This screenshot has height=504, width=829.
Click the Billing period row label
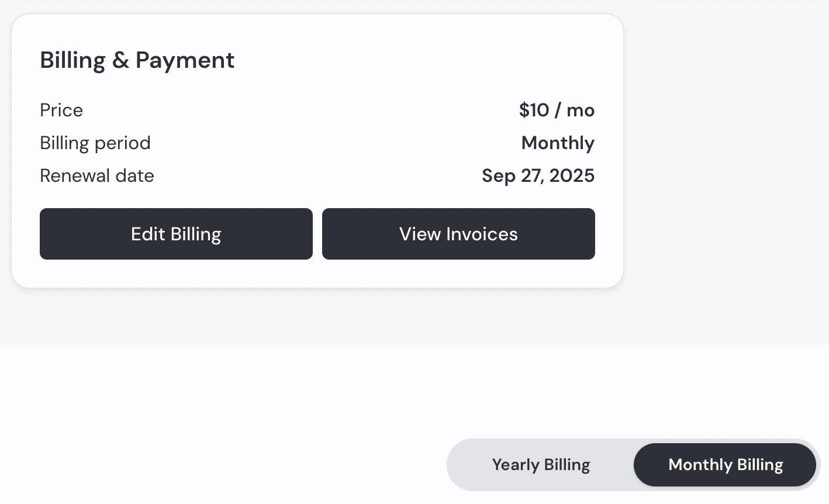click(x=95, y=143)
